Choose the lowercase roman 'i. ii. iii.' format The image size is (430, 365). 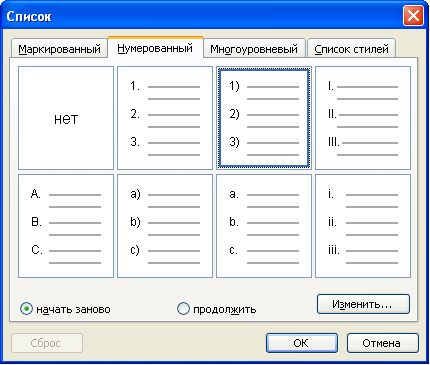363,226
